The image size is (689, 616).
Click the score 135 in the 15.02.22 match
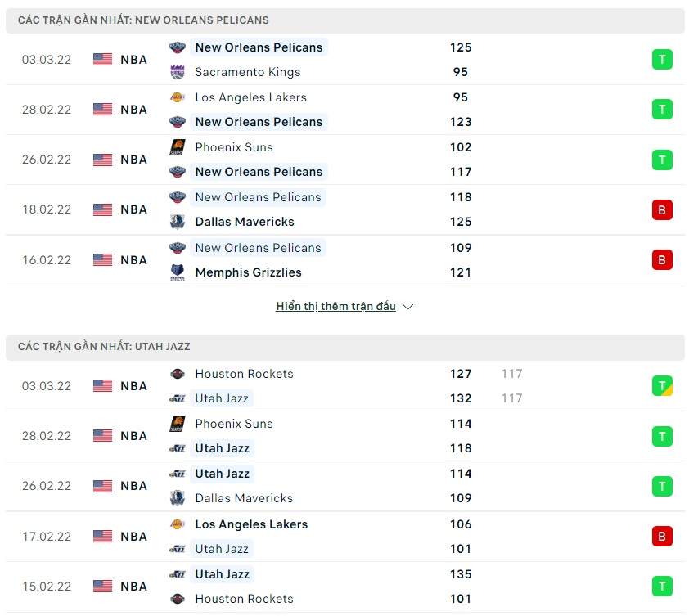click(461, 574)
